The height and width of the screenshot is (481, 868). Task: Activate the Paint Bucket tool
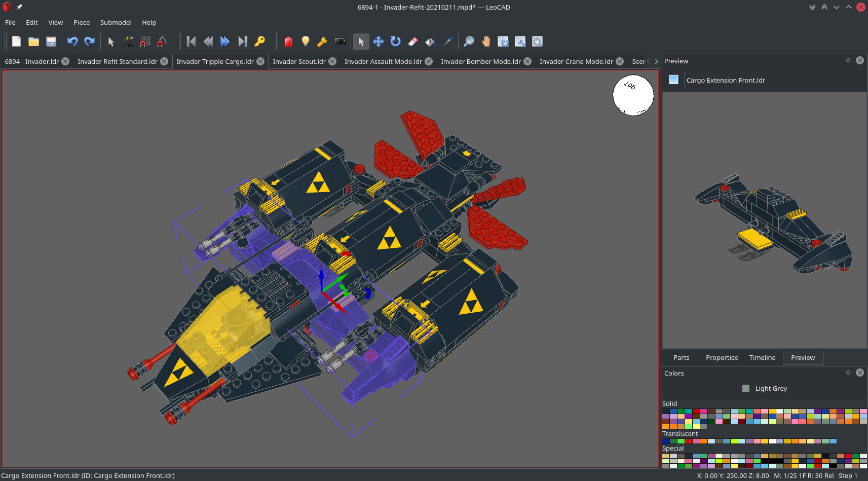click(430, 42)
